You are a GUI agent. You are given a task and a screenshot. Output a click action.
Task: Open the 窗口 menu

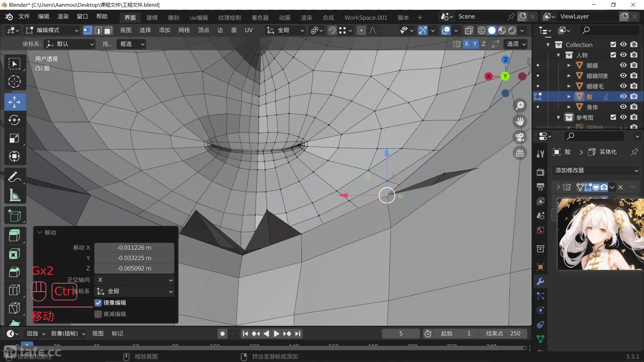pos(82,16)
